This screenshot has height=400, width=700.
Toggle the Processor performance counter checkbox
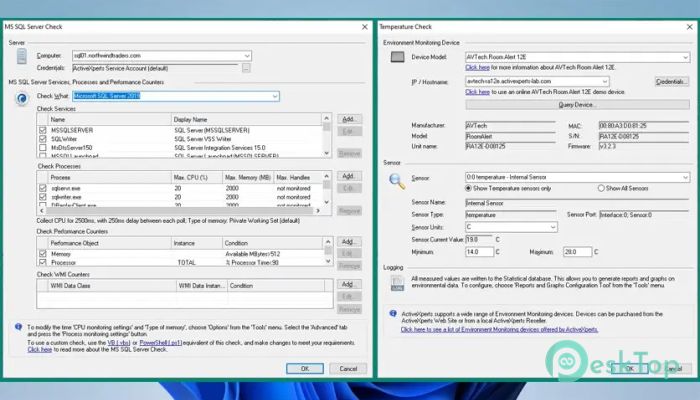[x=42, y=262]
